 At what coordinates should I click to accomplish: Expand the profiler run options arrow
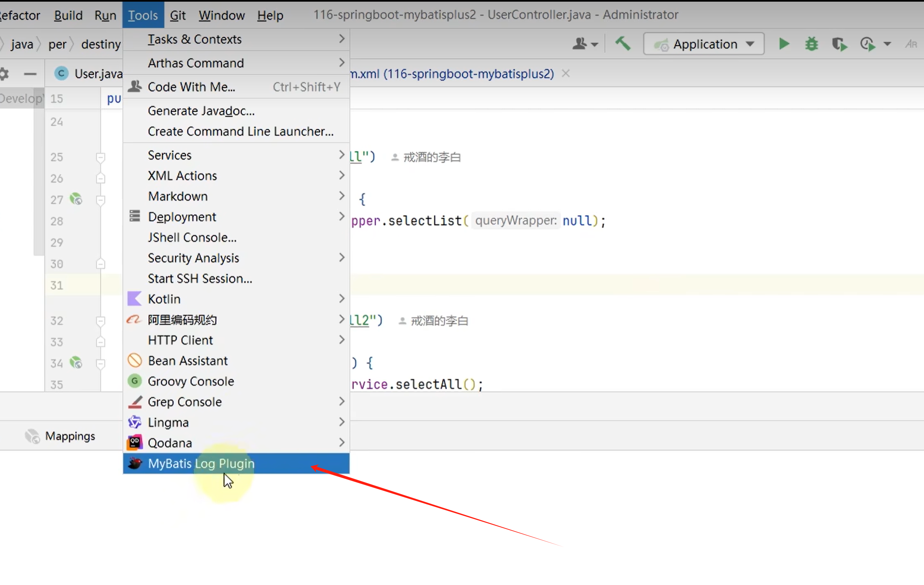click(887, 44)
